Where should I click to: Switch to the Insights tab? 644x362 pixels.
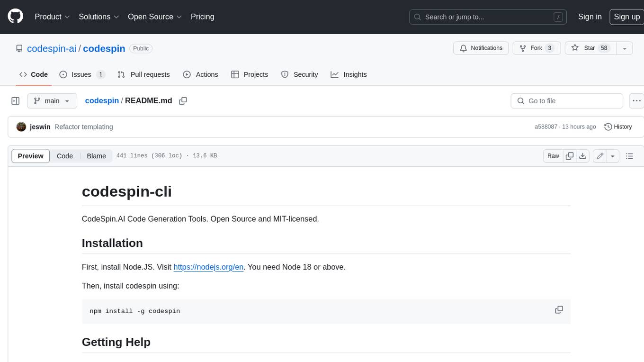(349, 74)
